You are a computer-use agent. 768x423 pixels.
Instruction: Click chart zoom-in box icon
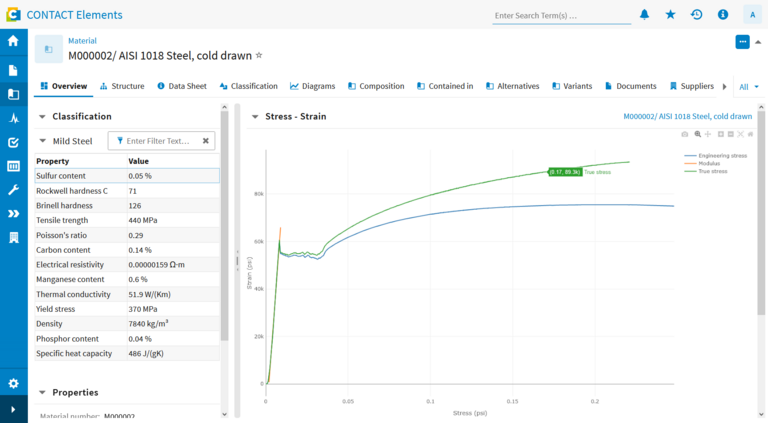[720, 134]
